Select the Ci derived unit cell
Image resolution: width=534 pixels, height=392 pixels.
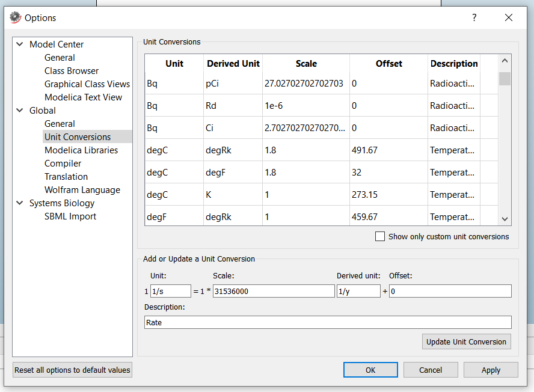coord(233,128)
